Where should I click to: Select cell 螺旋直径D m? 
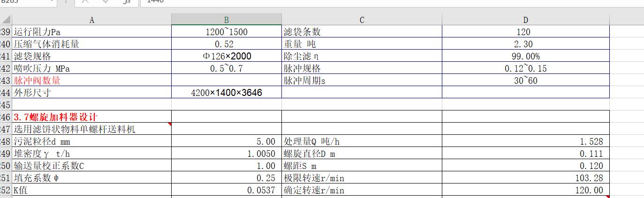pos(362,153)
